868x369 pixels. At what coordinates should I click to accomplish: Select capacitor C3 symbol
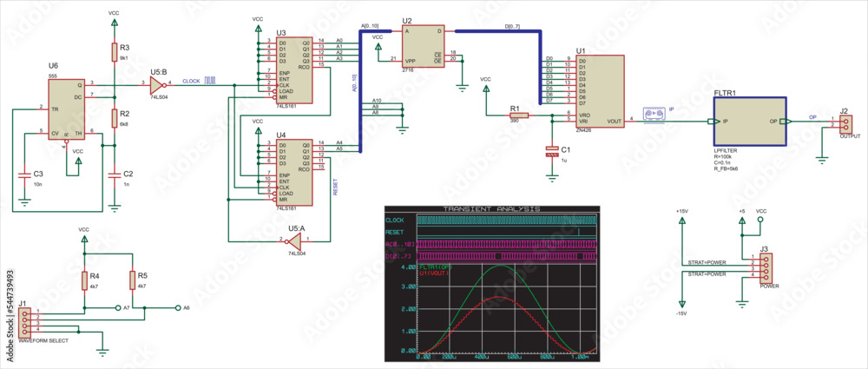click(23, 175)
